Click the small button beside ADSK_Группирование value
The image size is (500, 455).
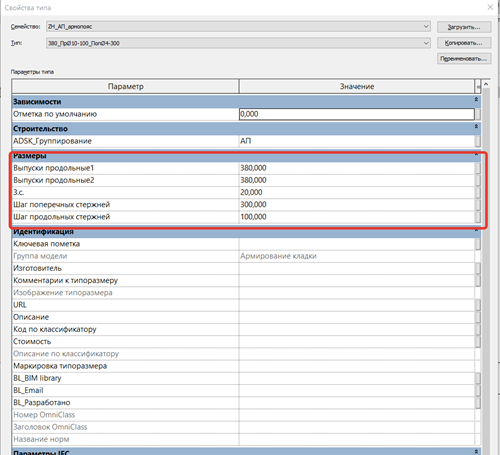click(x=478, y=141)
